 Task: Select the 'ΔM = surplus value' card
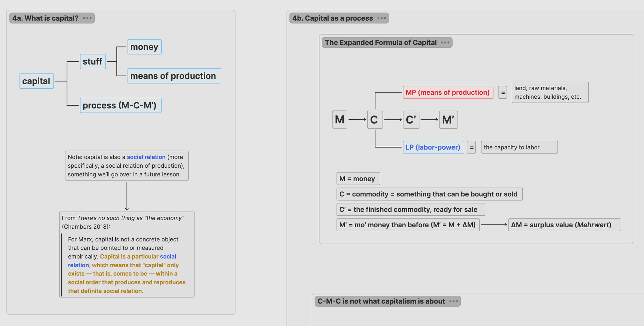coord(564,225)
